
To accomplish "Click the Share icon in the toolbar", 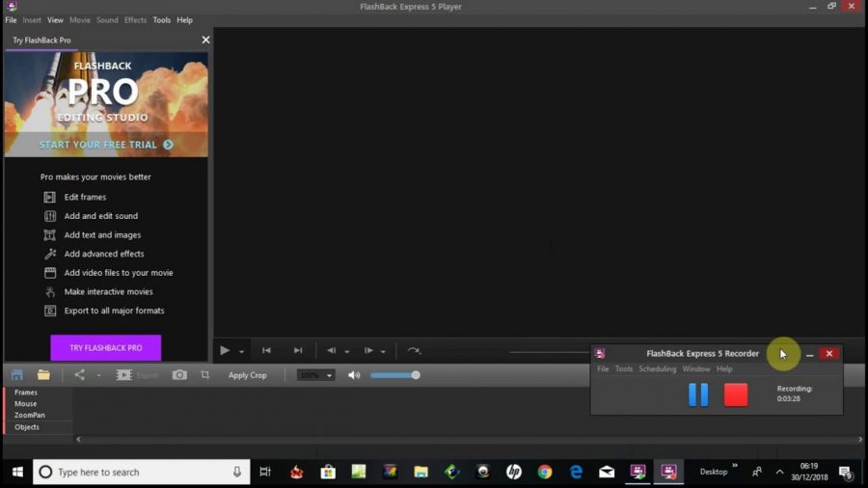I will pyautogui.click(x=80, y=375).
